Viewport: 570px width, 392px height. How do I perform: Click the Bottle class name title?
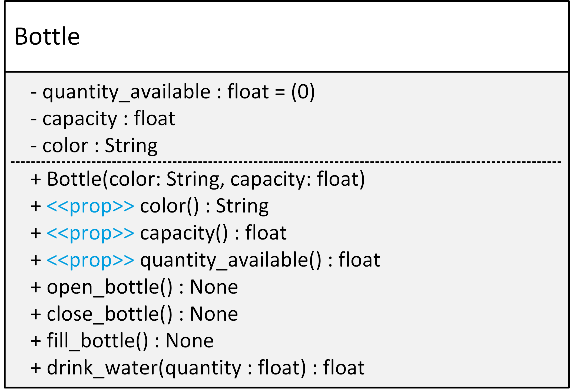[x=47, y=36]
